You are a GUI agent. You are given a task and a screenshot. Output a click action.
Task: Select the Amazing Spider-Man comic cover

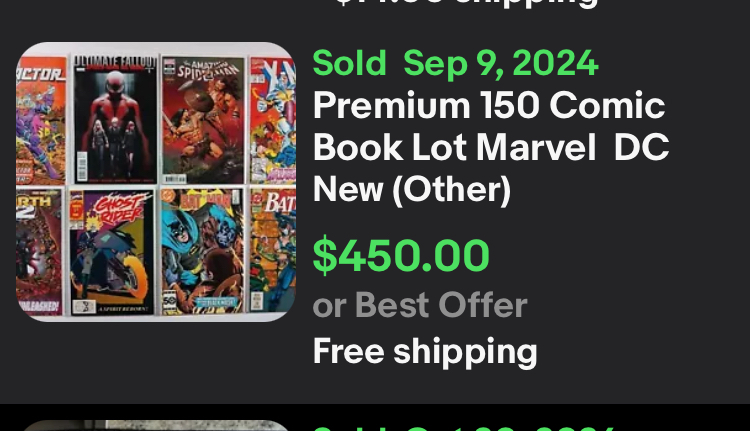[203, 120]
